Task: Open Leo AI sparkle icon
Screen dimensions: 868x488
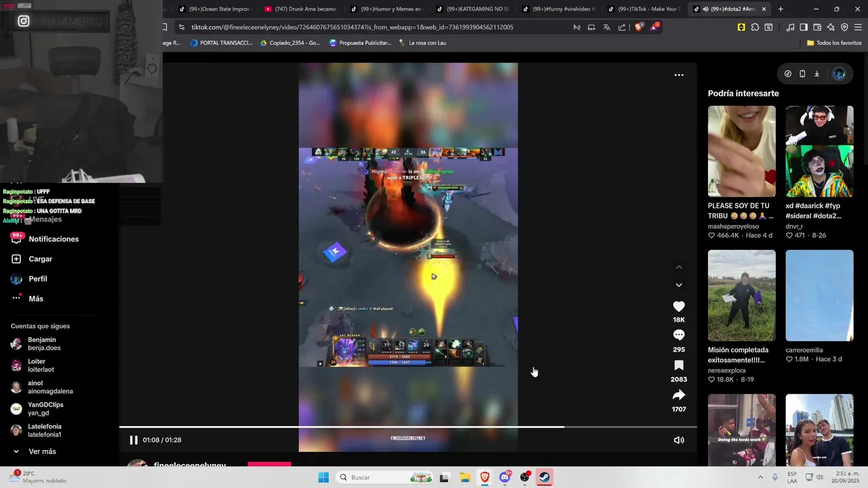Action: pos(831,27)
